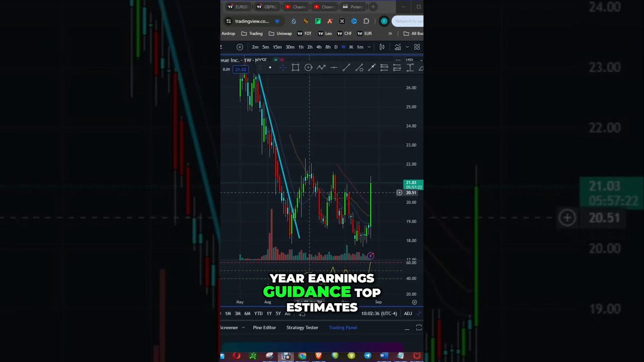Screen dimensions: 644x362
Task: Open Telegram from the taskbar
Action: point(367,356)
